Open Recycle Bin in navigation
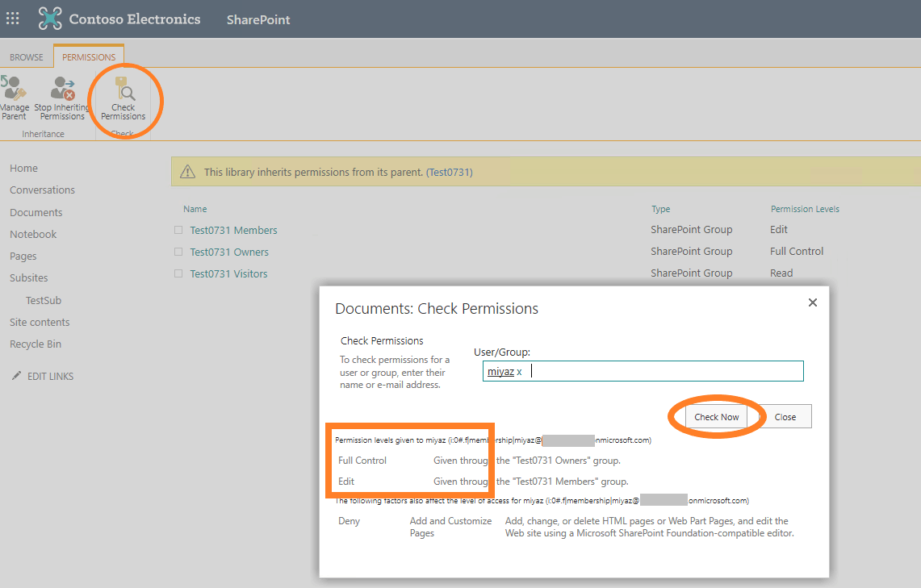The width and height of the screenshot is (921, 588). (x=36, y=344)
